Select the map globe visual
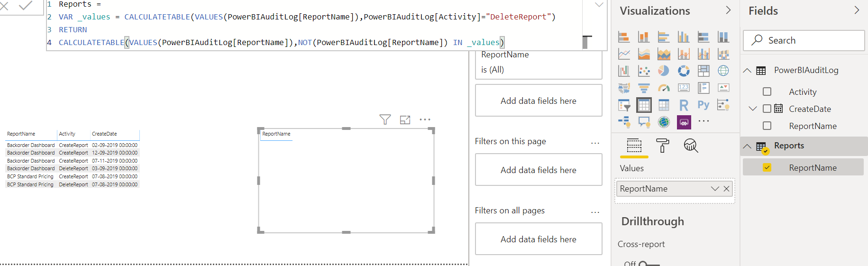The height and width of the screenshot is (266, 868). [x=723, y=71]
